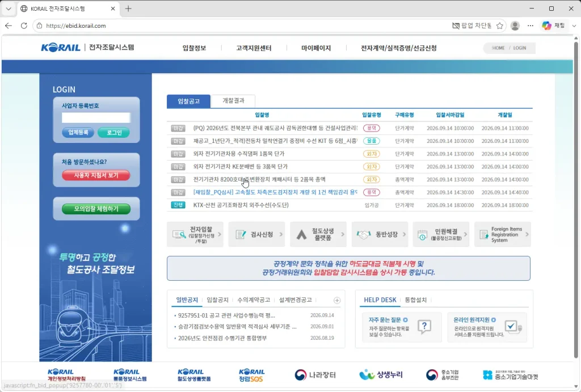Select the HELP DESK tab
This screenshot has height=392, width=581.
pos(380,300)
